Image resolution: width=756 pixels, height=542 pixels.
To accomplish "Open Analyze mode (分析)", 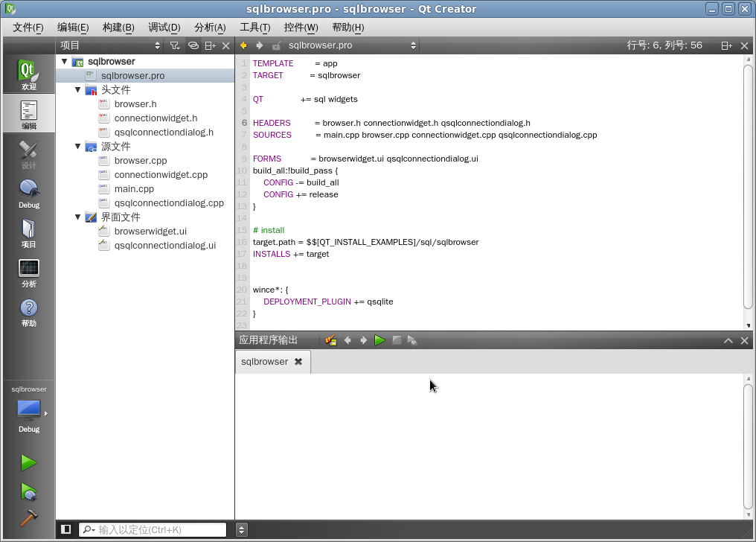I will (x=28, y=272).
